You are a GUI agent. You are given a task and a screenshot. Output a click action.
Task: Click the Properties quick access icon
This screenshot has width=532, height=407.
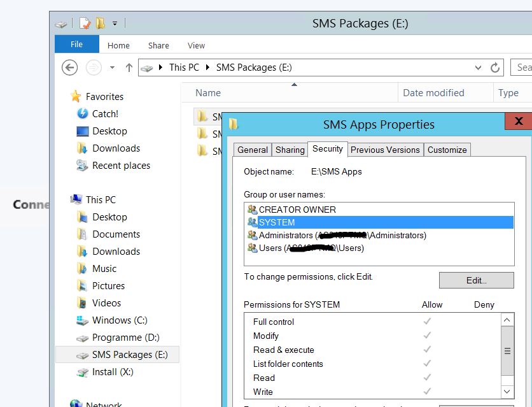coord(85,24)
